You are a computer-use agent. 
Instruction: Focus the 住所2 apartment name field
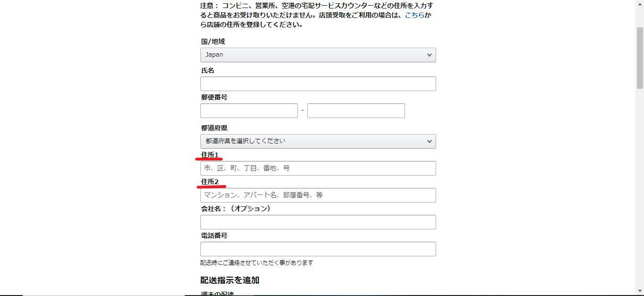[318, 195]
